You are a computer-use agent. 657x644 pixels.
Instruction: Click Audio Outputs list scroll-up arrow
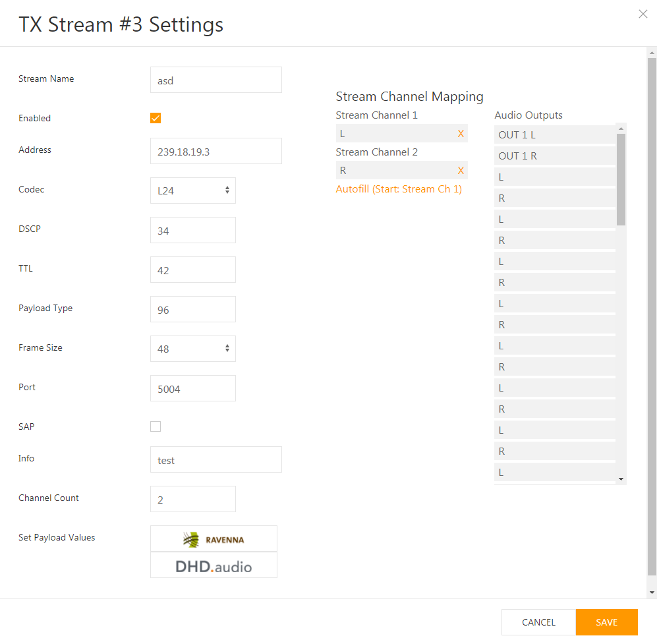(621, 129)
